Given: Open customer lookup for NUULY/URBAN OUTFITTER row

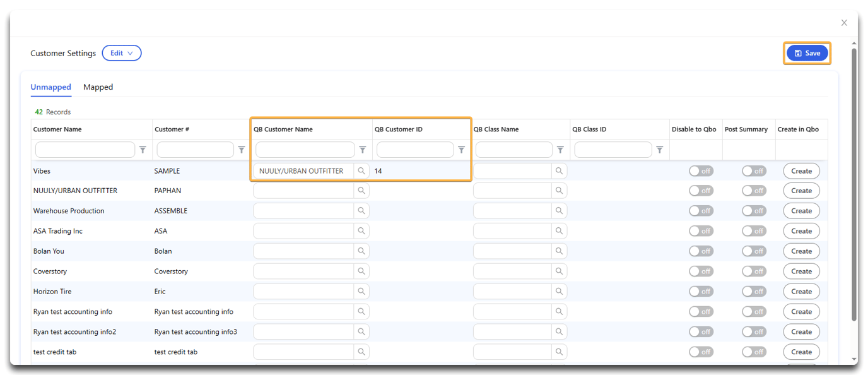Looking at the screenshot, I should (x=361, y=190).
